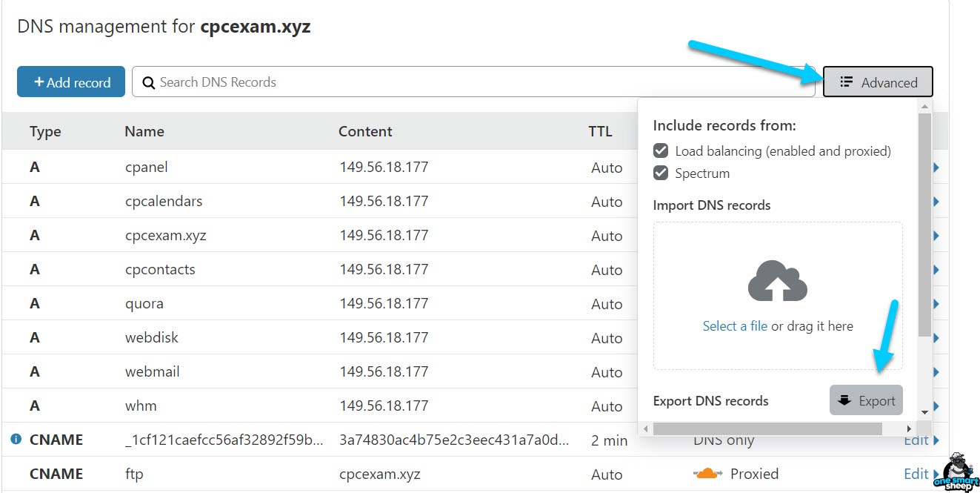Edit the ftp CNAME record
The height and width of the screenshot is (493, 980).
pyautogui.click(x=921, y=474)
